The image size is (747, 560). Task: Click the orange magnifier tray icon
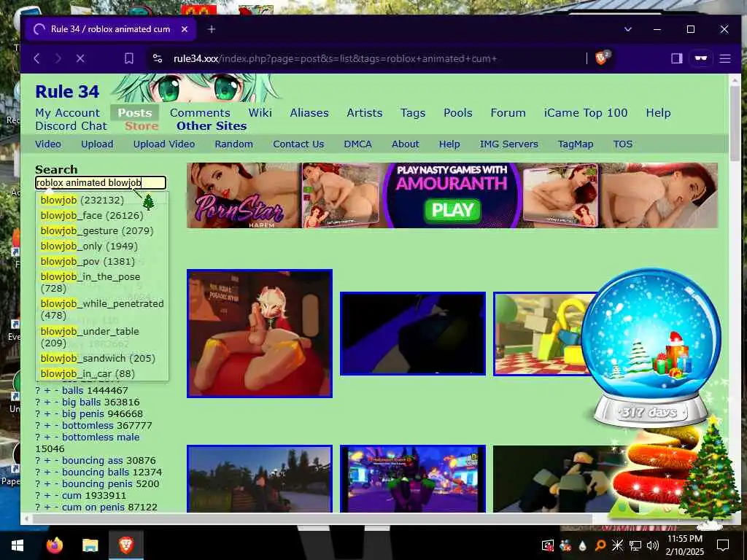[600, 545]
